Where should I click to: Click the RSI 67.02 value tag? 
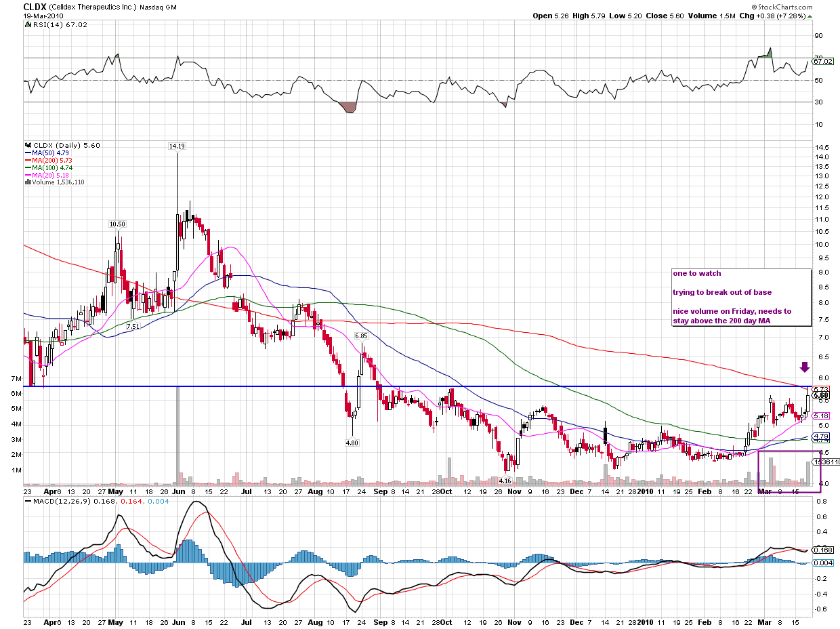822,61
